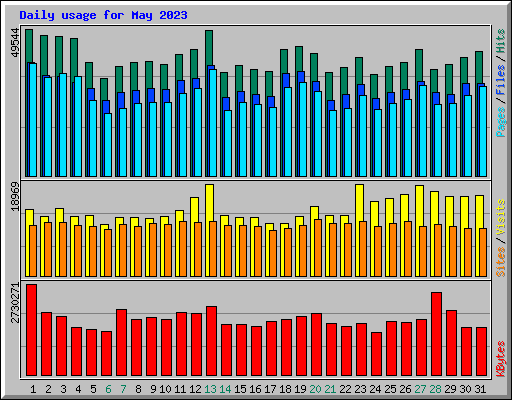512x400 pixels.
Task: Click the cyan Pages bar for day 1
Action: (x=33, y=120)
